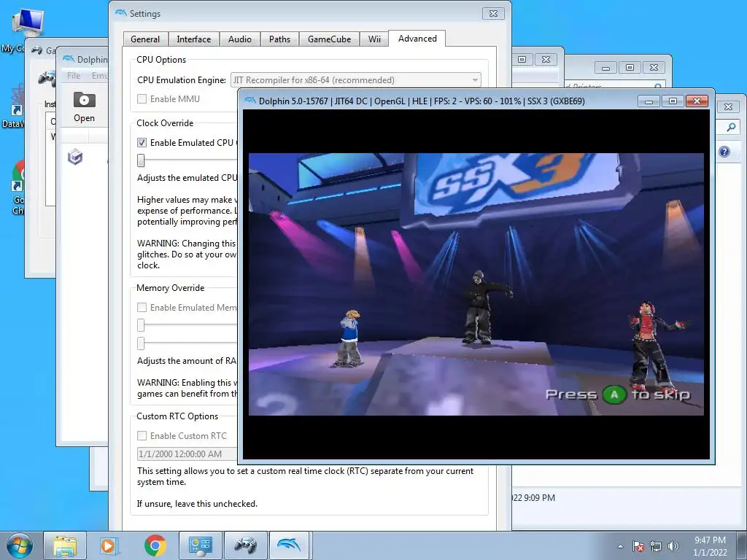Select the Advanced tab
The height and width of the screenshot is (560, 747).
tap(417, 39)
